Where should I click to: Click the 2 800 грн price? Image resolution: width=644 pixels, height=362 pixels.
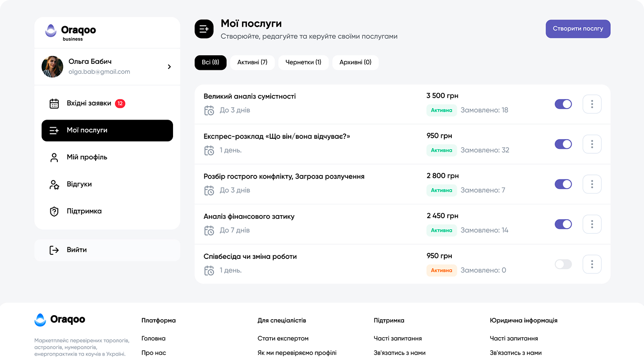pos(443,176)
